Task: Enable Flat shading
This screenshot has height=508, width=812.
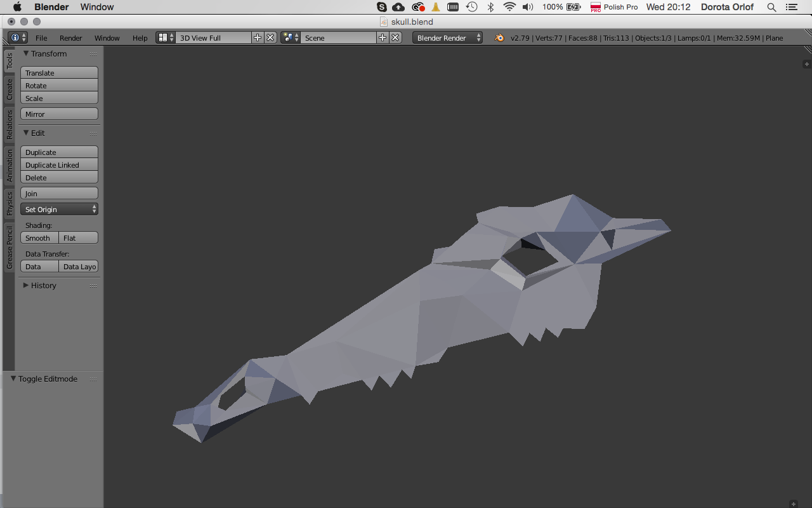Action: coord(77,237)
